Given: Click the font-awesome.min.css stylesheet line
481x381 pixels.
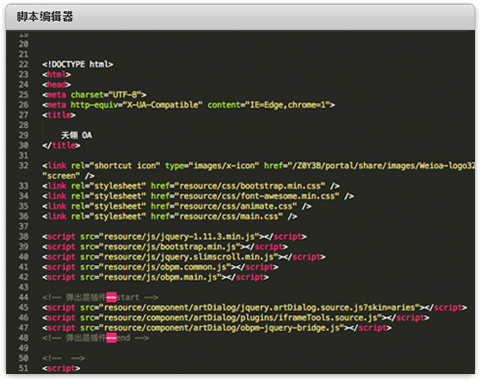Looking at the screenshot, I should [x=198, y=196].
